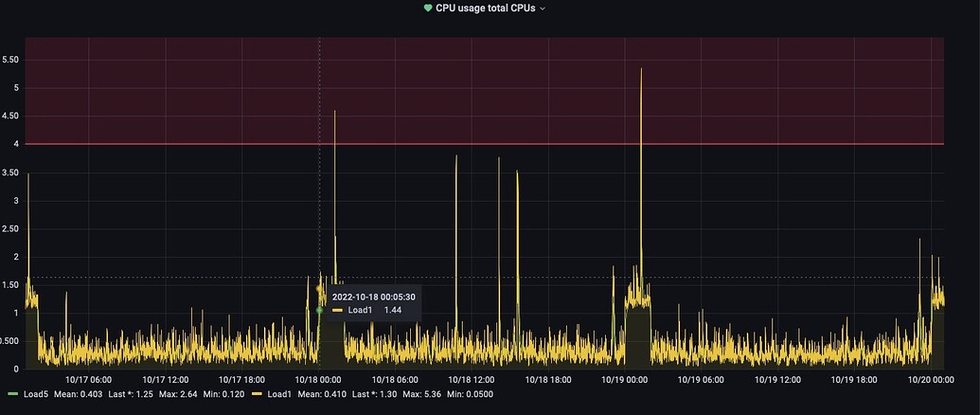The image size is (980, 415).
Task: Click the Load1 'Last *: 1.30' value
Action: 374,394
